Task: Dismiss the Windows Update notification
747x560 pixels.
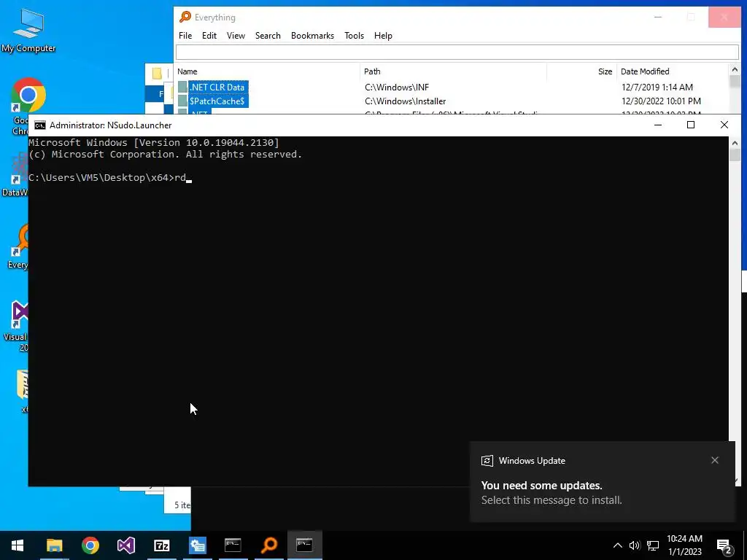Action: pos(715,460)
